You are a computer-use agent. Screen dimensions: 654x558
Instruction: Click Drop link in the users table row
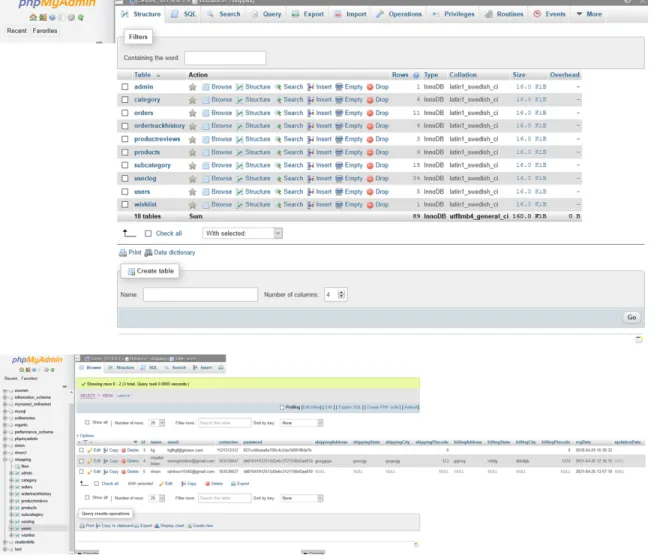click(x=382, y=192)
